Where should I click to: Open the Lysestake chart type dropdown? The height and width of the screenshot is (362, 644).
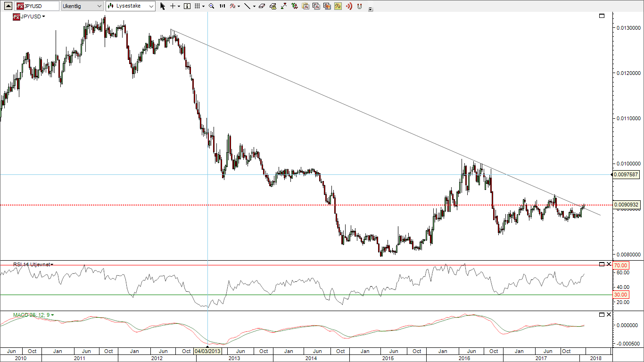(131, 6)
